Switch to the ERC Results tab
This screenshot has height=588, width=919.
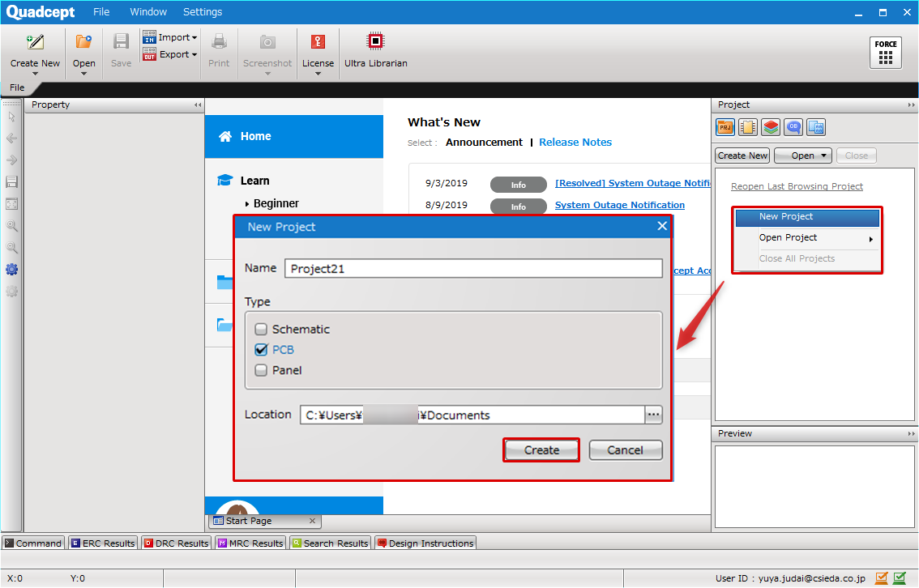pos(103,543)
